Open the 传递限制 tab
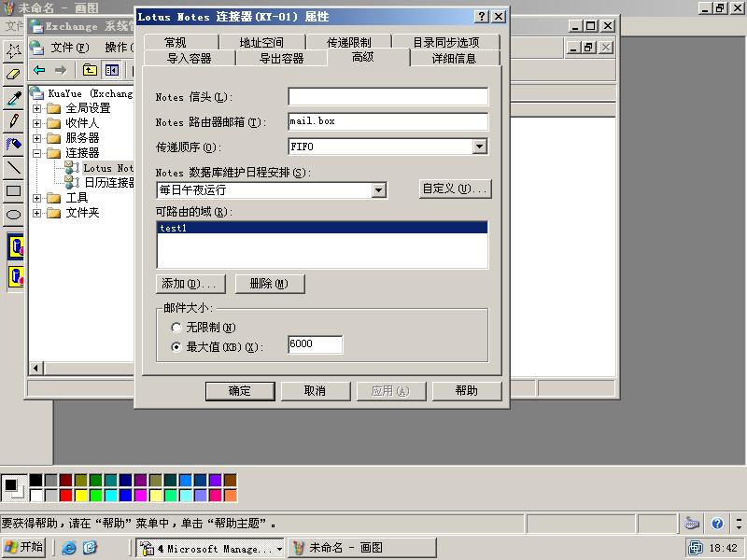The image size is (747, 560). (x=348, y=42)
